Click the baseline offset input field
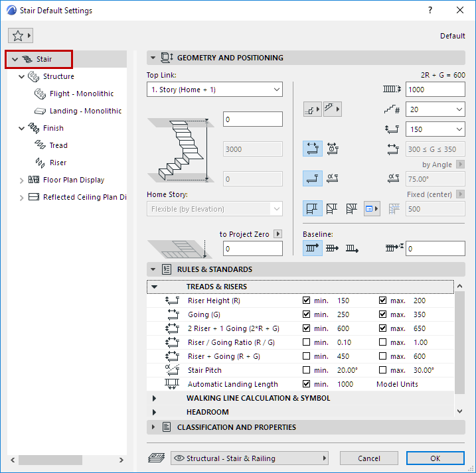This screenshot has height=473, width=476. pyautogui.click(x=436, y=249)
